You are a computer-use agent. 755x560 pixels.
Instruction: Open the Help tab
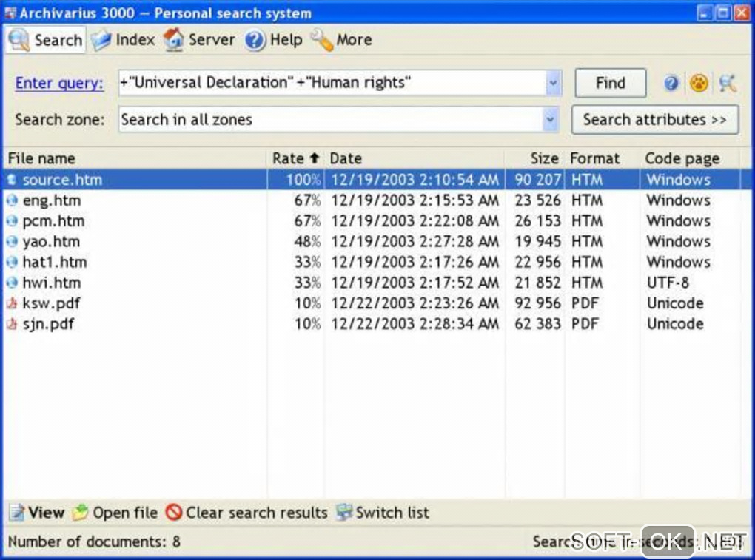273,39
